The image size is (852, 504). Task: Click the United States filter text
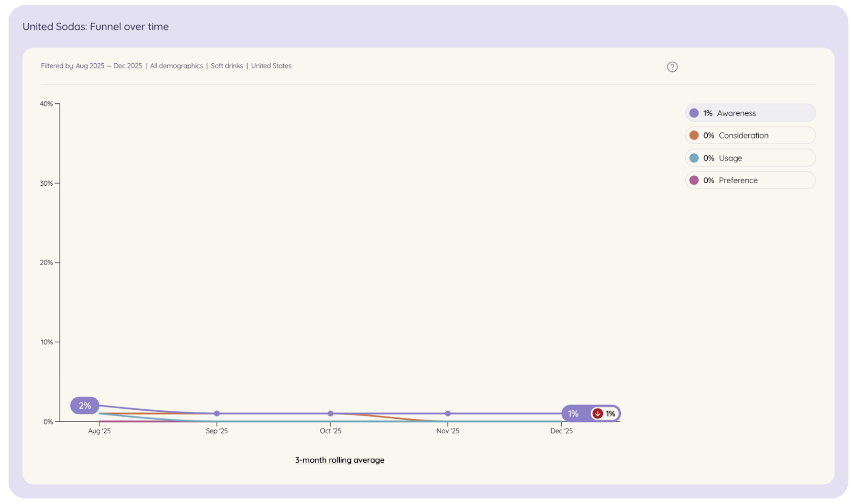click(272, 66)
